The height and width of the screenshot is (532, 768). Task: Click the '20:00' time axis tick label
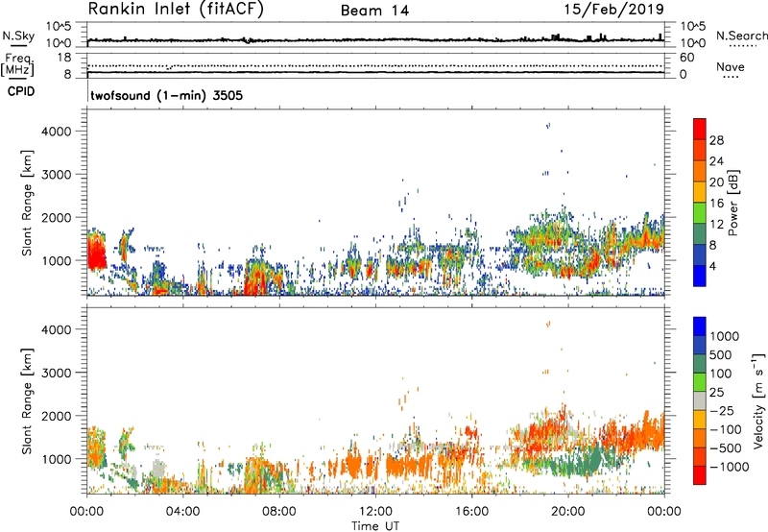coord(567,512)
